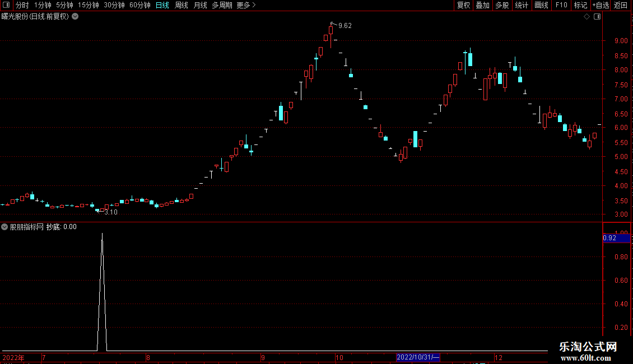Click the 统计 statistics button
The width and height of the screenshot is (633, 364).
tap(522, 5)
